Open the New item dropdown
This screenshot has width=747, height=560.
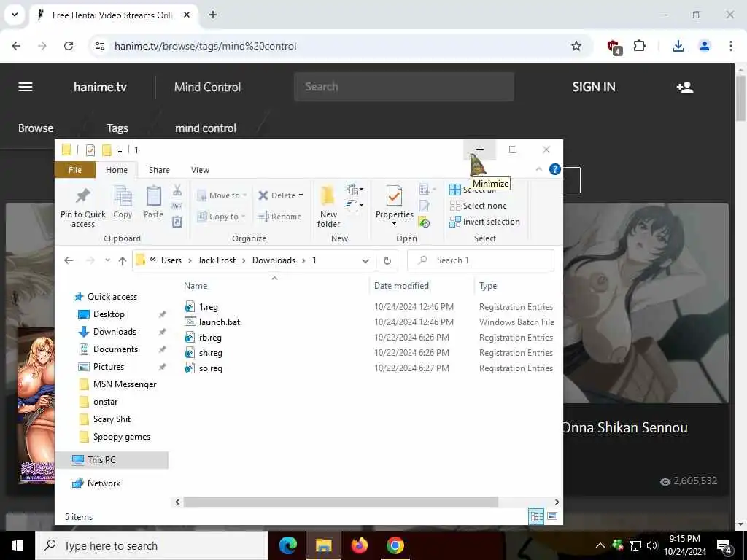355,190
